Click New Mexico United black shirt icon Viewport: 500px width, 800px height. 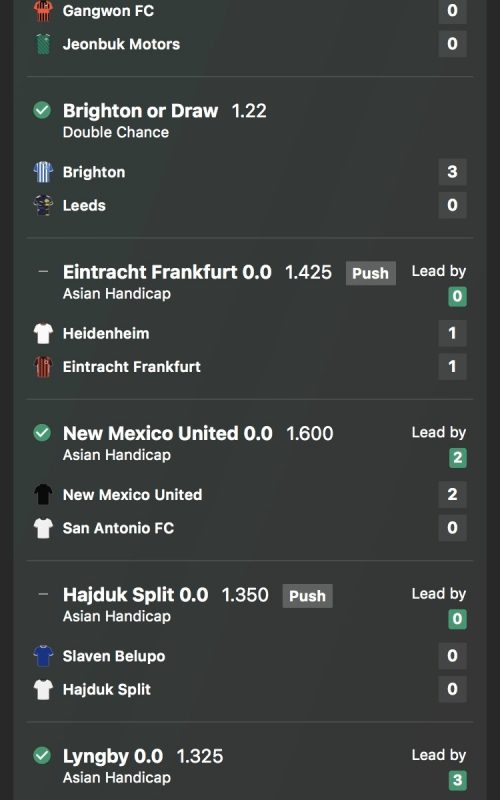[x=43, y=494]
